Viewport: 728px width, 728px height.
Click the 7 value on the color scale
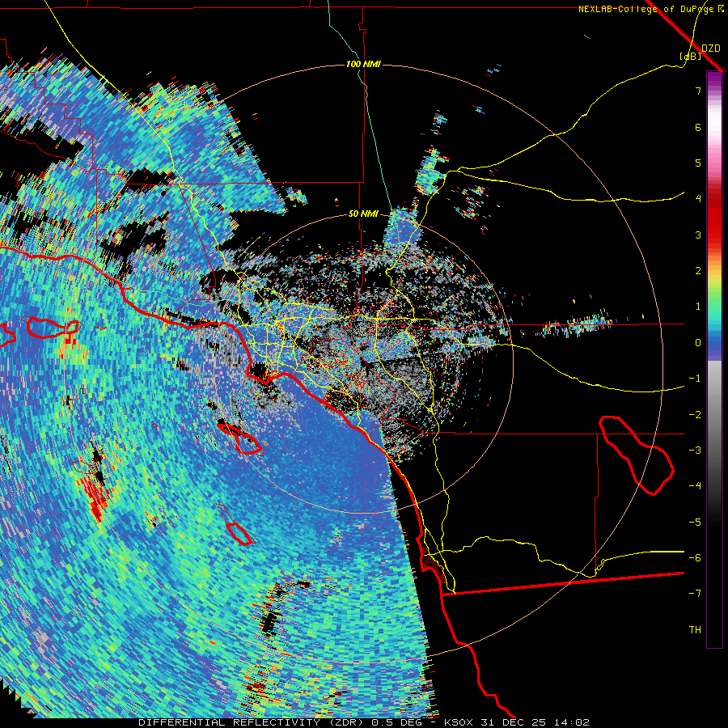[x=698, y=91]
